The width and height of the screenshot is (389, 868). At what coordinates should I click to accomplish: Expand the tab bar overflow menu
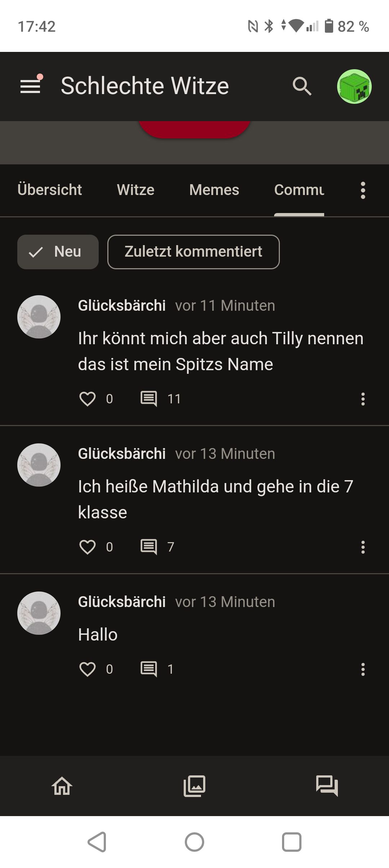[363, 190]
